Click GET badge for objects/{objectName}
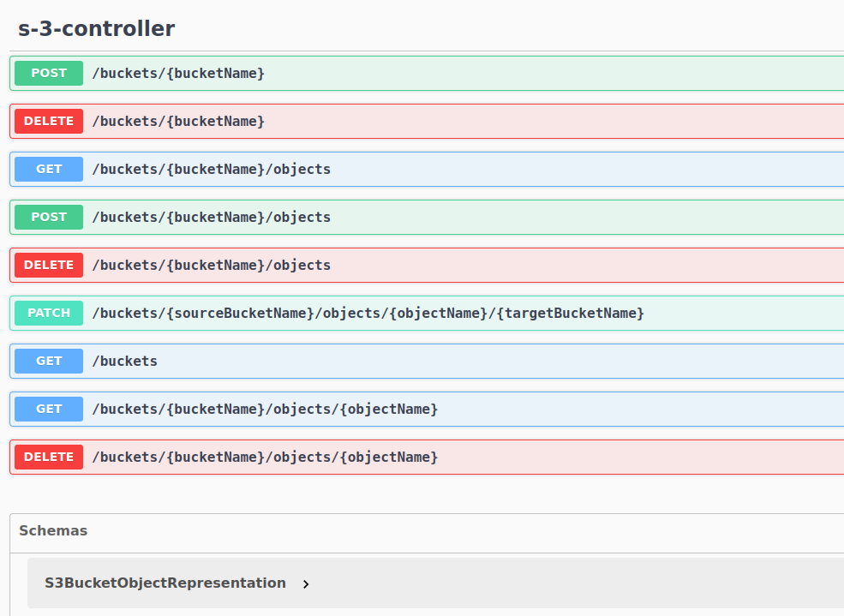 coord(49,409)
